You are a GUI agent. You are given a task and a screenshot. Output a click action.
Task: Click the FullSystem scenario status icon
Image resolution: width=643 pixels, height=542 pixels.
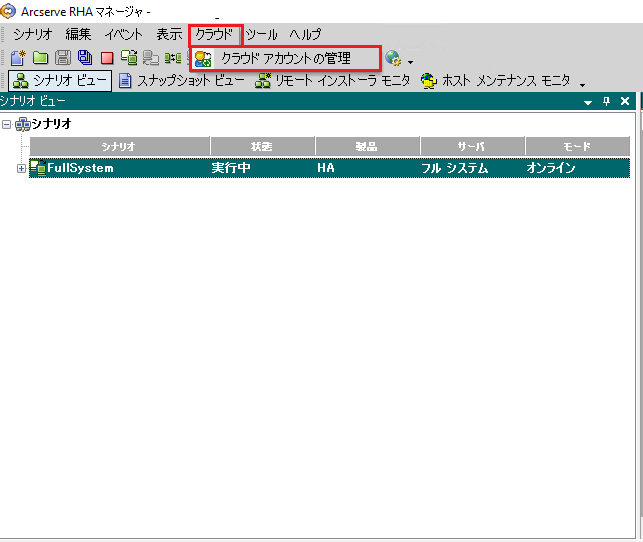[38, 168]
